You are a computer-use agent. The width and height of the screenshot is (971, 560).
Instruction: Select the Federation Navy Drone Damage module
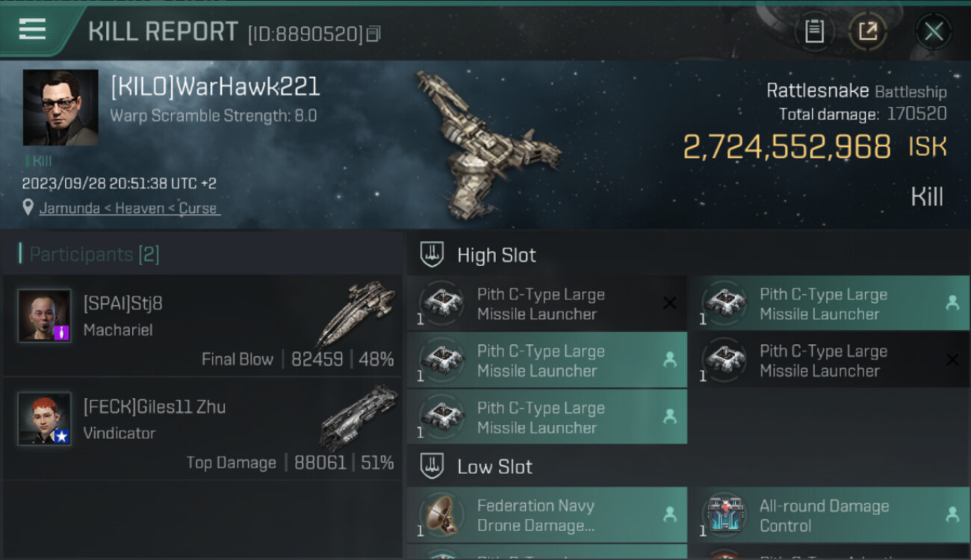(547, 515)
